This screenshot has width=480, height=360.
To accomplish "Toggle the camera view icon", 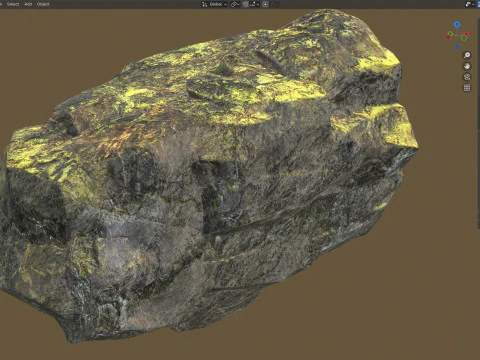I will point(467,77).
